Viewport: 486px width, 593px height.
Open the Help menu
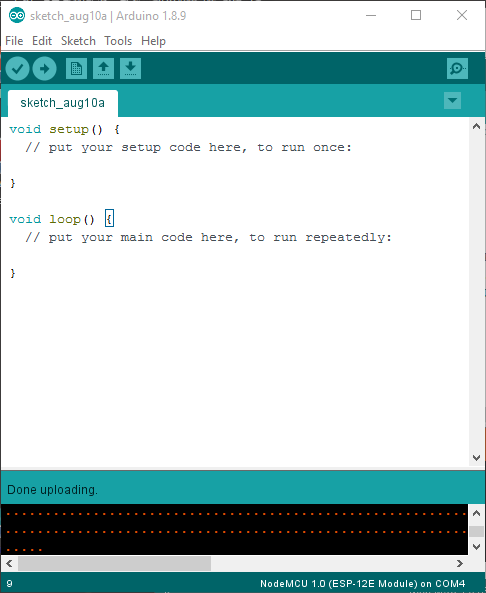point(153,40)
